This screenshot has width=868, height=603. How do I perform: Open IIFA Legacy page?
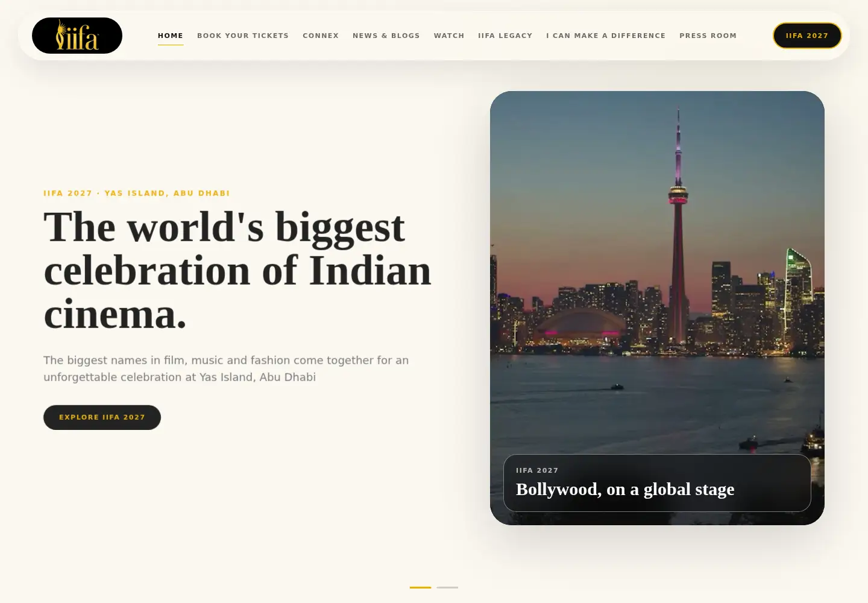click(505, 36)
